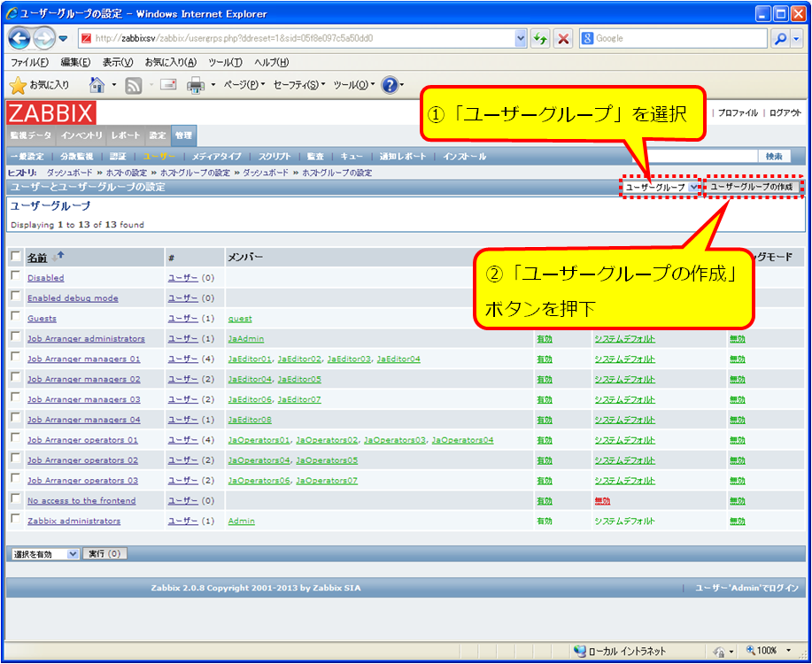Check the box for Job Arranger managers 01
This screenshot has height=664, width=812.
pos(16,356)
